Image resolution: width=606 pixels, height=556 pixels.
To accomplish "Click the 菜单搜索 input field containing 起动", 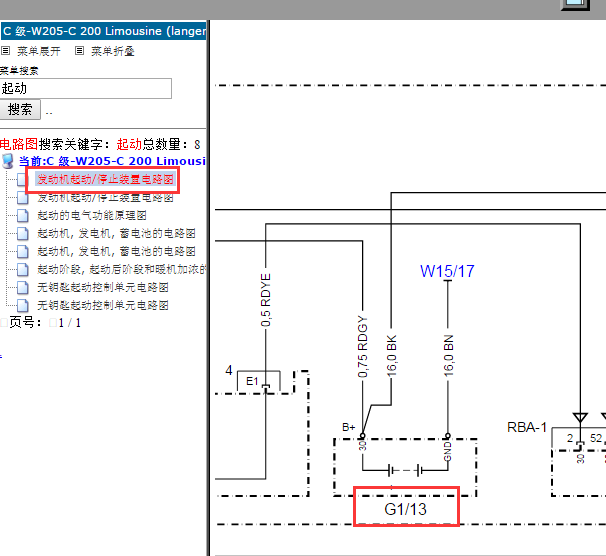I will click(x=86, y=88).
